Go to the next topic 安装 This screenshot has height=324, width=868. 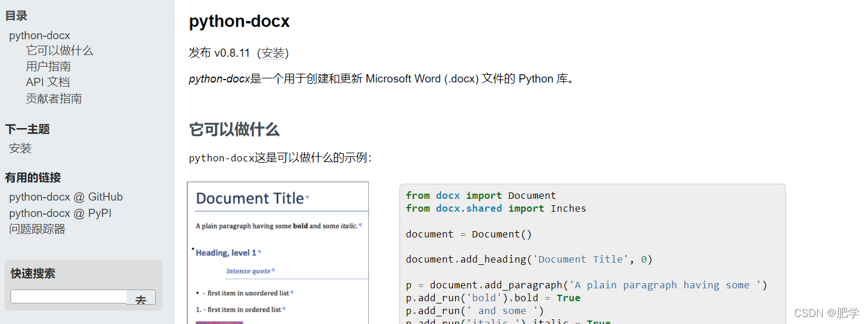pyautogui.click(x=20, y=149)
